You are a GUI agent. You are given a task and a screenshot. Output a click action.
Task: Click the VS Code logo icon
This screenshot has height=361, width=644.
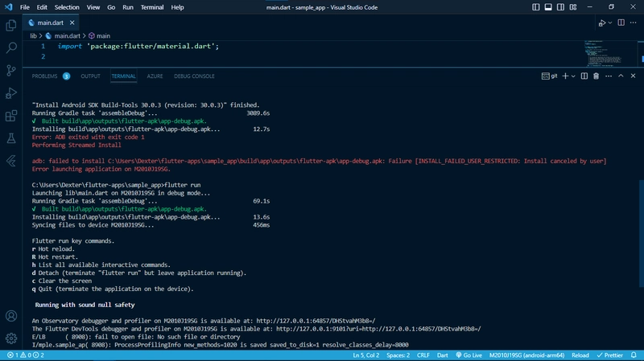[8, 7]
